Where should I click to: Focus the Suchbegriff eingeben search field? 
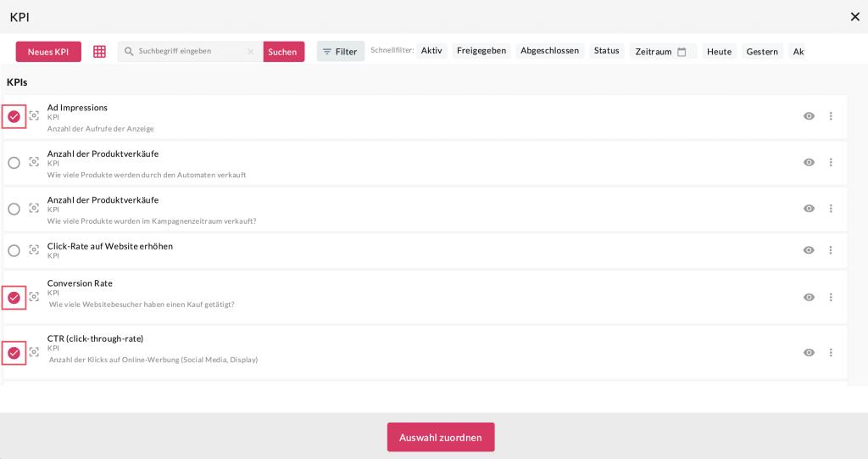(190, 52)
